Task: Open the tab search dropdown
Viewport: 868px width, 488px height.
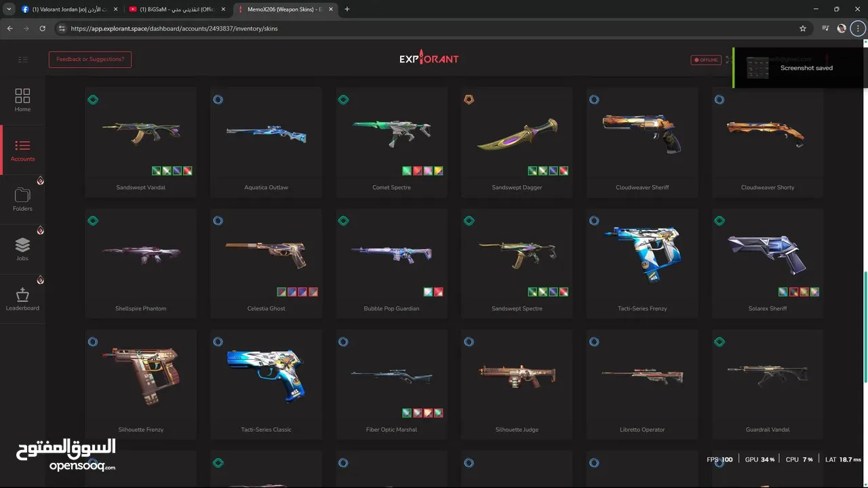Action: pyautogui.click(x=9, y=9)
